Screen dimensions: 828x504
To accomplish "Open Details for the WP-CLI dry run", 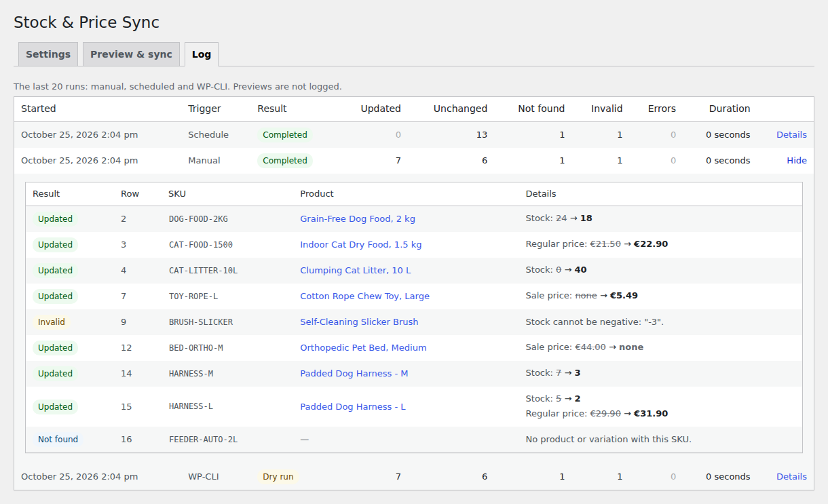I will point(791,477).
